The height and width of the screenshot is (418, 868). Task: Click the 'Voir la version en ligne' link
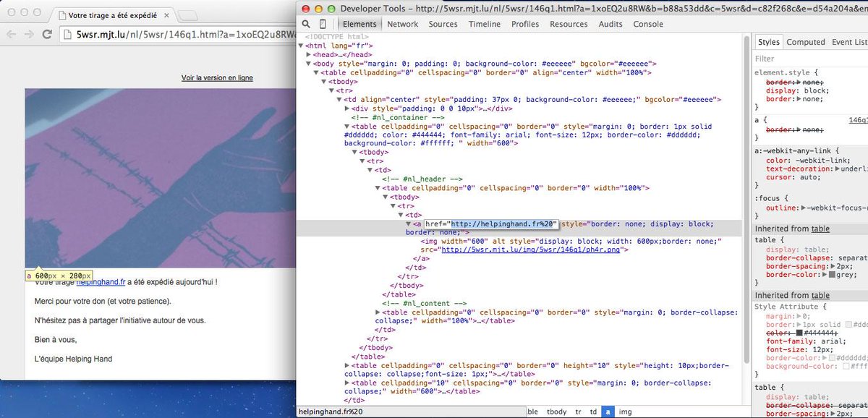click(217, 78)
